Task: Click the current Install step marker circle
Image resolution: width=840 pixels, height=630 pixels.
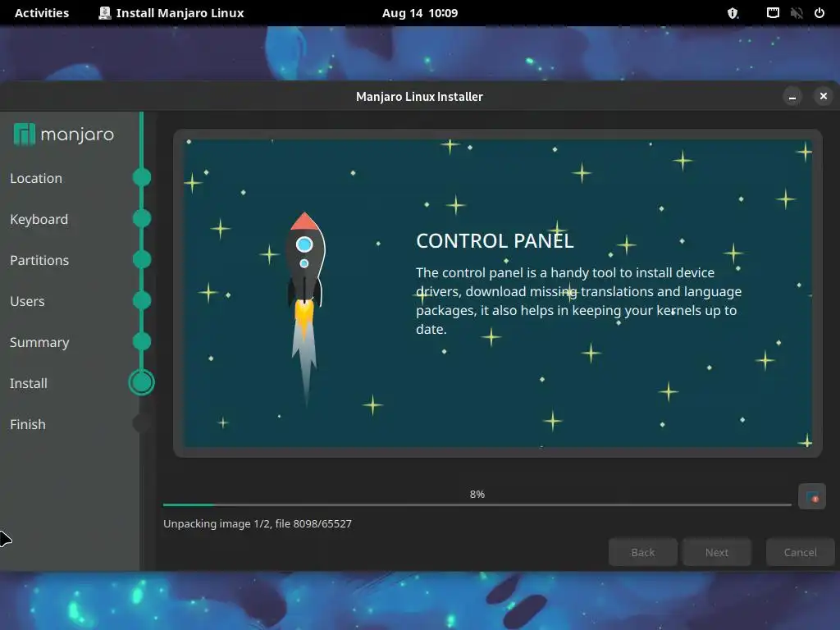Action: coord(141,382)
